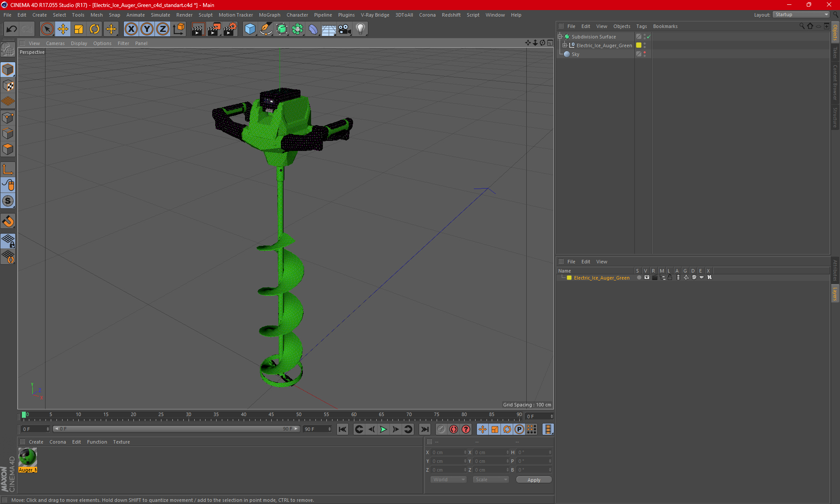Click the Apply button
The image size is (840, 504).
534,480
